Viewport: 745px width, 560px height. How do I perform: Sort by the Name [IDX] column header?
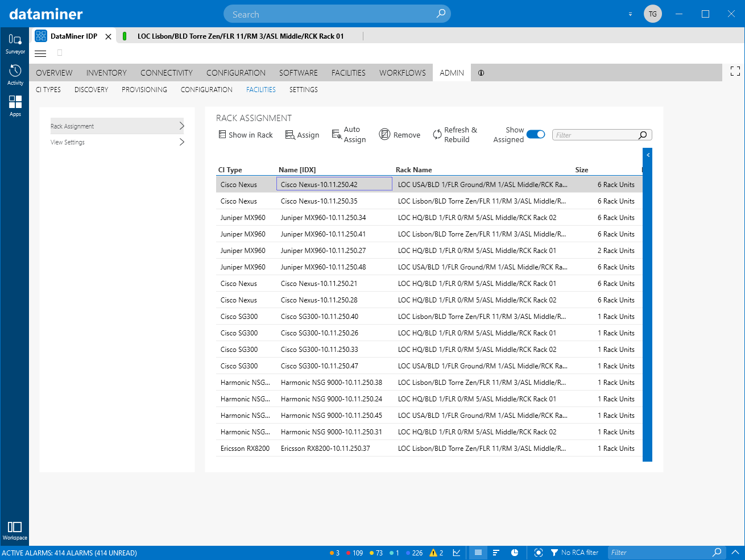pyautogui.click(x=297, y=169)
